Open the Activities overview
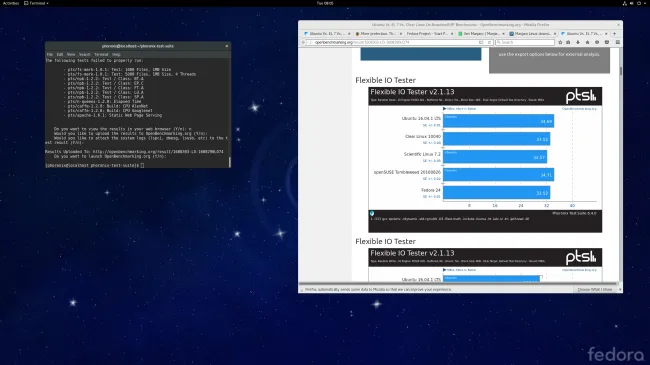The width and height of the screenshot is (650, 365). coord(11,3)
